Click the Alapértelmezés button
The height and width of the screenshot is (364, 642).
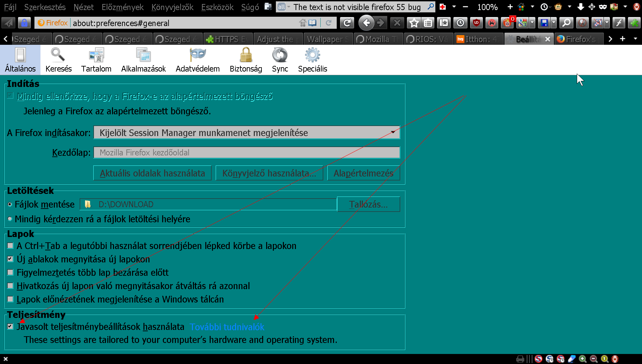363,173
